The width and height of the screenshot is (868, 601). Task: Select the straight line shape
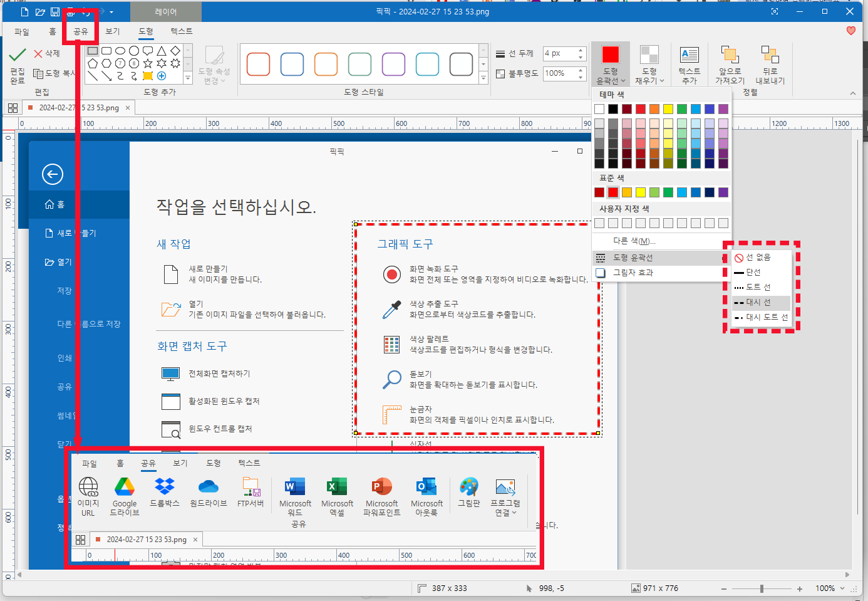(x=93, y=76)
